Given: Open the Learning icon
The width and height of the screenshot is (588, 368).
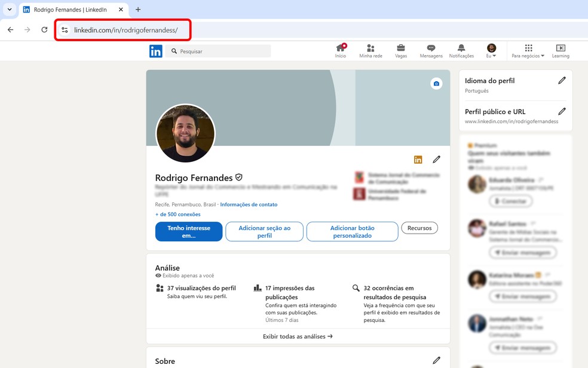Looking at the screenshot, I should click(561, 48).
